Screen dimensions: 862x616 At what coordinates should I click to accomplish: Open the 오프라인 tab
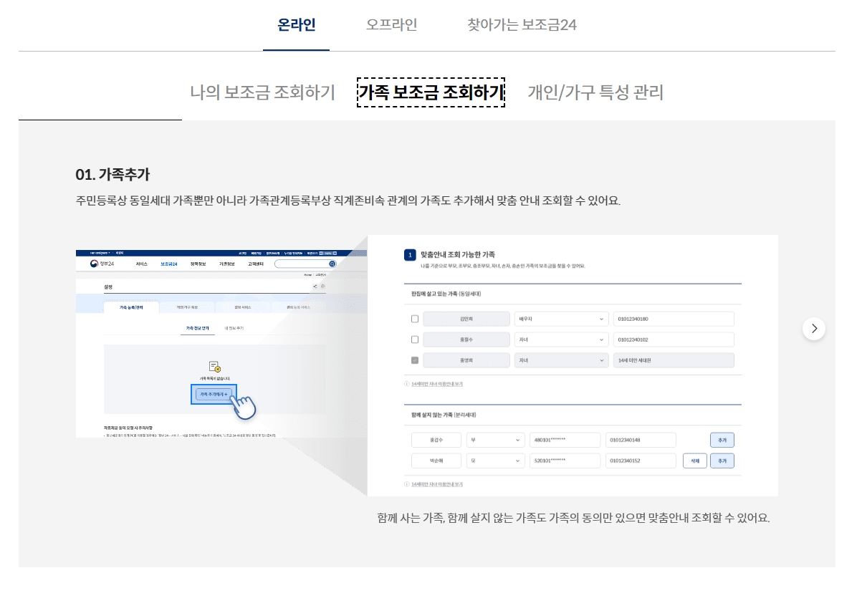click(391, 25)
